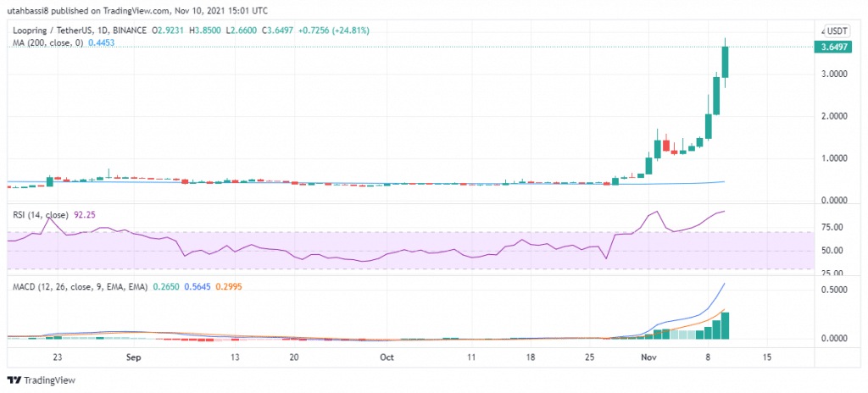Click the 75.00 RSI axis label

(x=832, y=227)
